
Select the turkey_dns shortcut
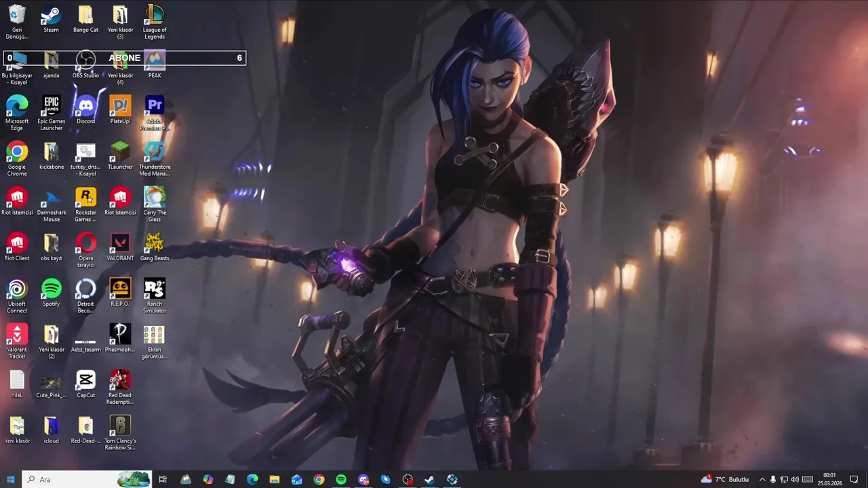tap(85, 159)
